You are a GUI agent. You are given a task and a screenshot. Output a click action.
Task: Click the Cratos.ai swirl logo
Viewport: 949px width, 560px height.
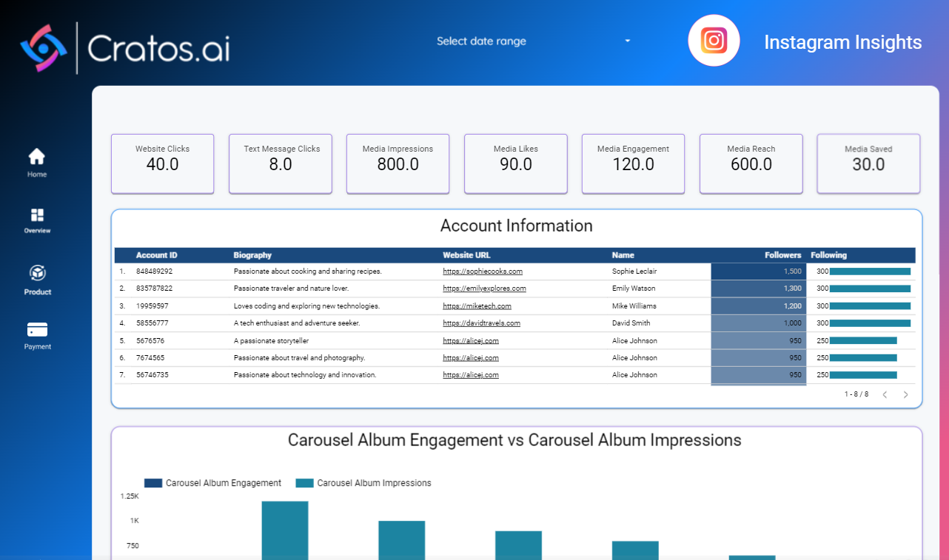point(44,48)
